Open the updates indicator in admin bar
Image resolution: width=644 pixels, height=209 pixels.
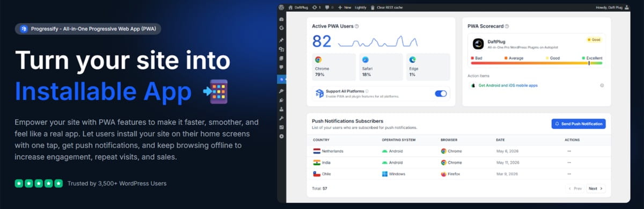pyautogui.click(x=316, y=8)
